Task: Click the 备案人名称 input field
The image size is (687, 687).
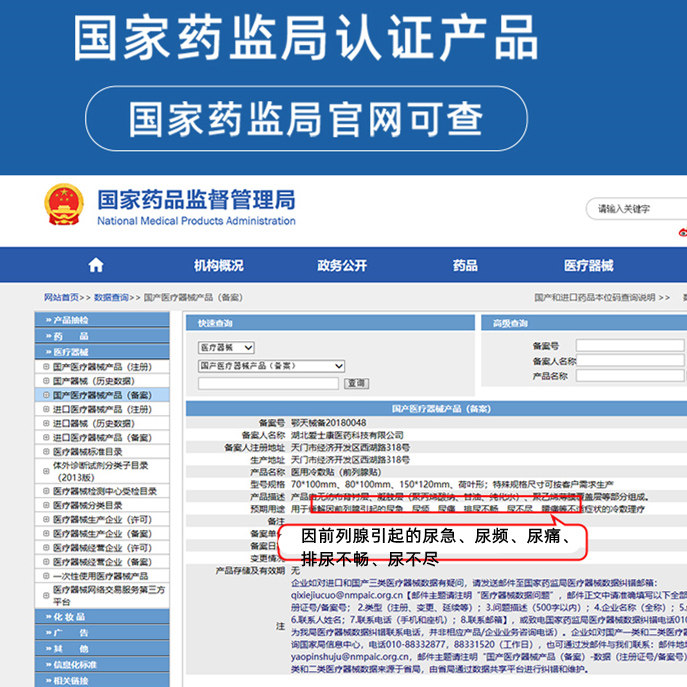Action: pos(630,360)
